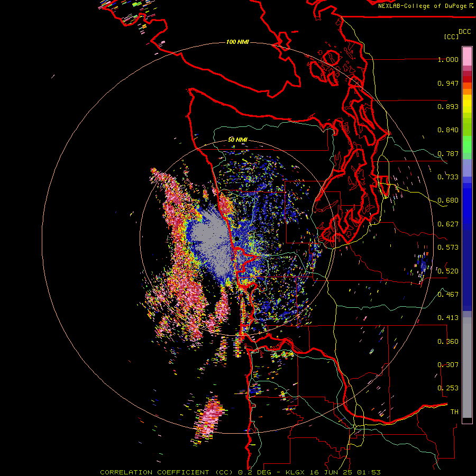Click the KLGX station identifier in the caption
The image size is (476, 476).
[x=296, y=472]
